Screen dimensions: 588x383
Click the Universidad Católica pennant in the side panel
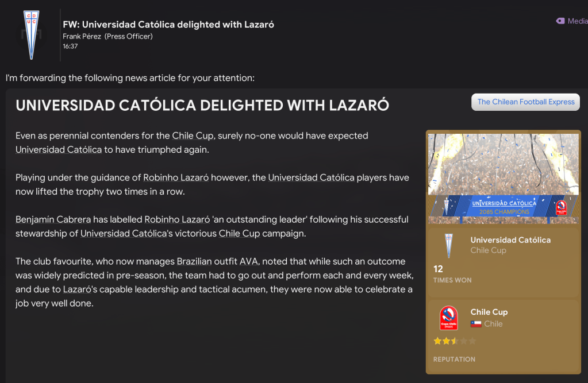click(x=448, y=245)
